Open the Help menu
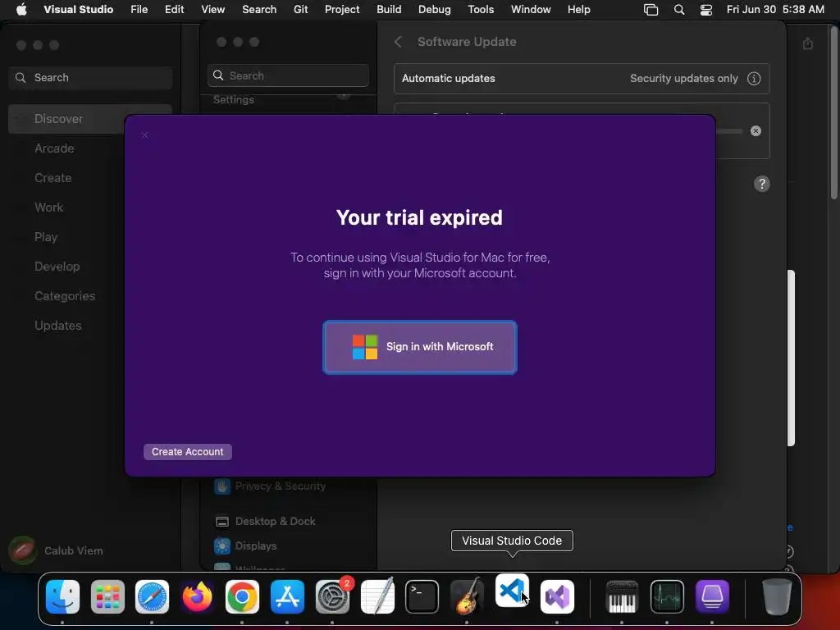Screen dimensions: 840x630 [x=578, y=9]
